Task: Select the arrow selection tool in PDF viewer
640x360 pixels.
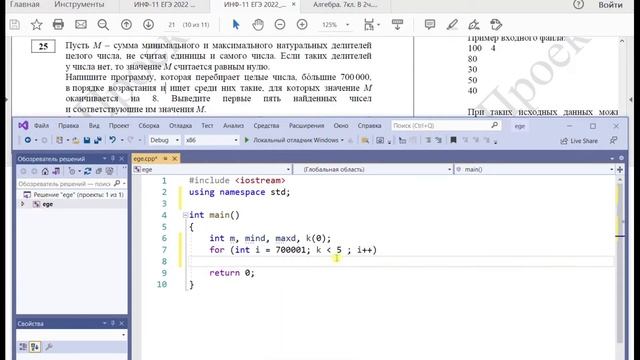Action: [x=236, y=25]
